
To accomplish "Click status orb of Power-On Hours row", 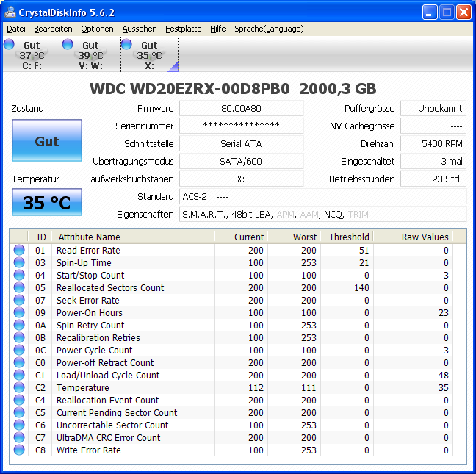I will click(19, 312).
